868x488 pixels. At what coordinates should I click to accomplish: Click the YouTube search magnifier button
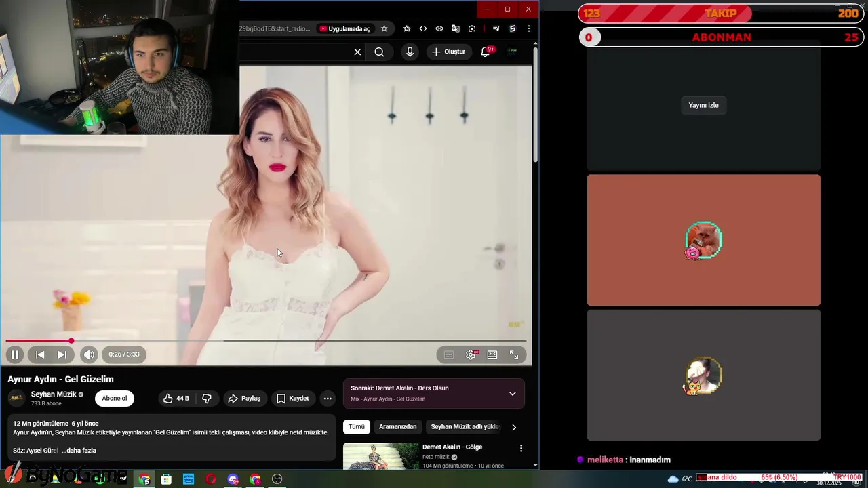(x=379, y=52)
